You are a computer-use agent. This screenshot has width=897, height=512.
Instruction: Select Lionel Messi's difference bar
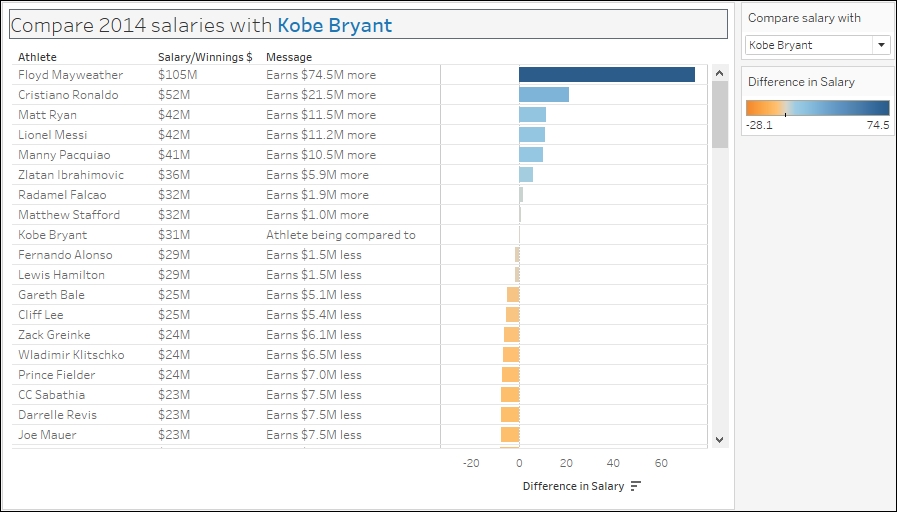532,134
